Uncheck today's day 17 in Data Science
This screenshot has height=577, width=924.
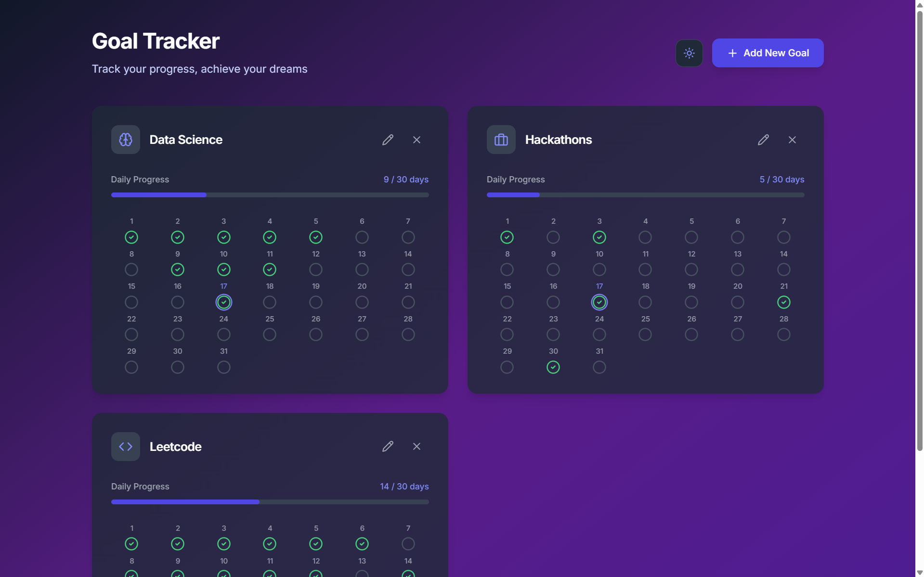224,302
